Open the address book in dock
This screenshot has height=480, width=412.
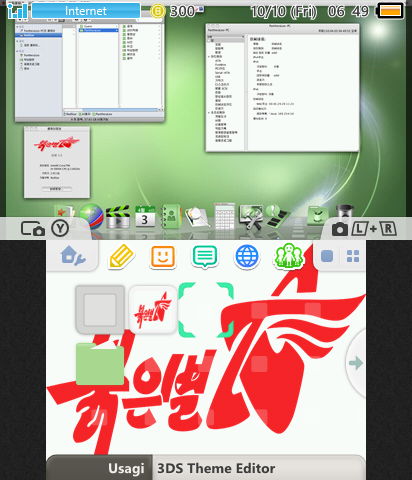tap(171, 217)
